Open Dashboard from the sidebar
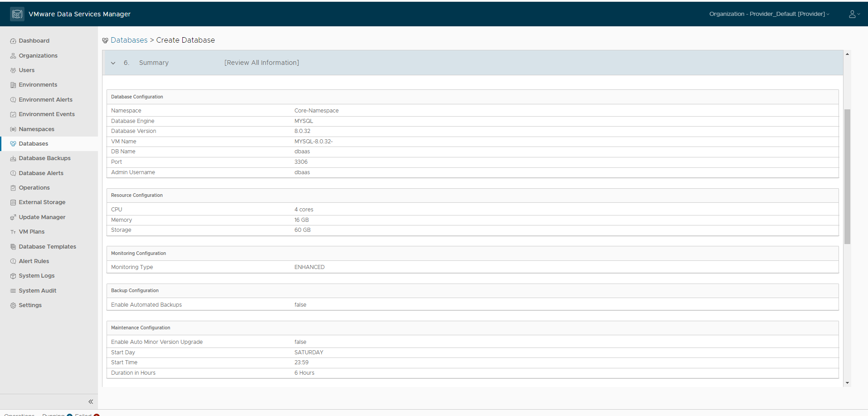 pyautogui.click(x=34, y=41)
